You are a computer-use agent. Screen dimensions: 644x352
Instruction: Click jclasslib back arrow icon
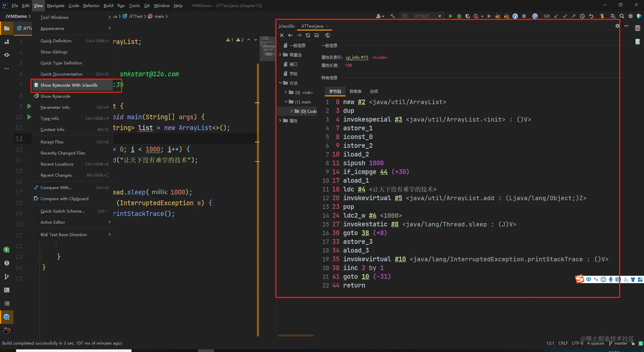click(290, 35)
